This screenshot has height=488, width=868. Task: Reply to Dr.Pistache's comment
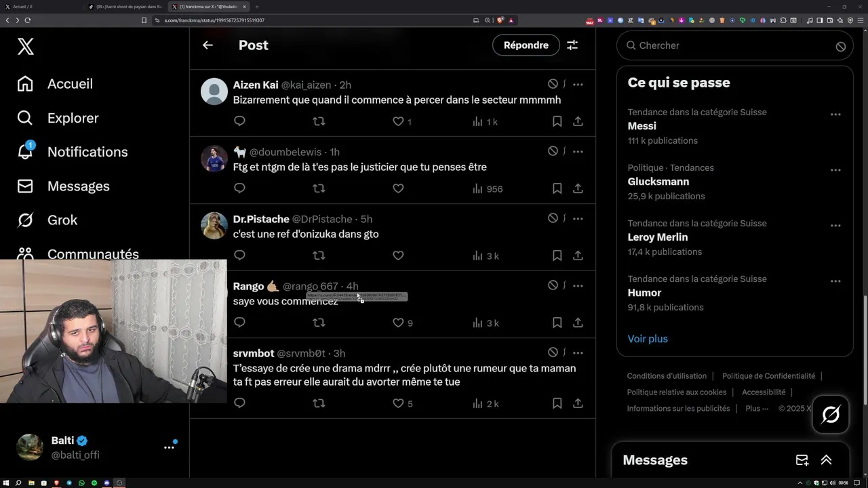click(x=239, y=256)
